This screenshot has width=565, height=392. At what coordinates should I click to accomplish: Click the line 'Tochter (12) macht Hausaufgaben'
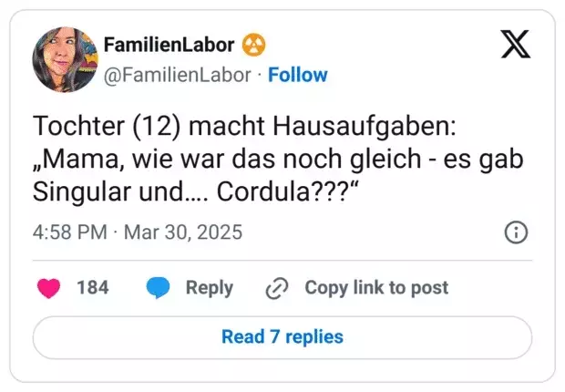pos(244,126)
